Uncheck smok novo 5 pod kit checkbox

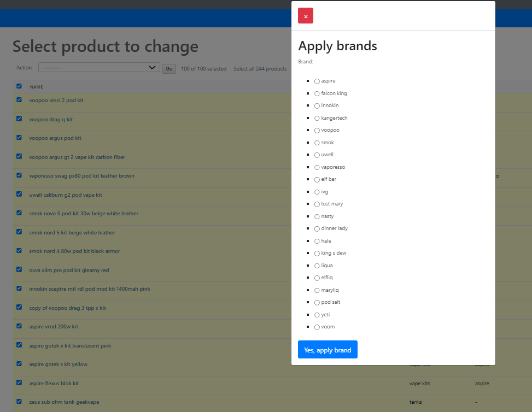coord(19,213)
